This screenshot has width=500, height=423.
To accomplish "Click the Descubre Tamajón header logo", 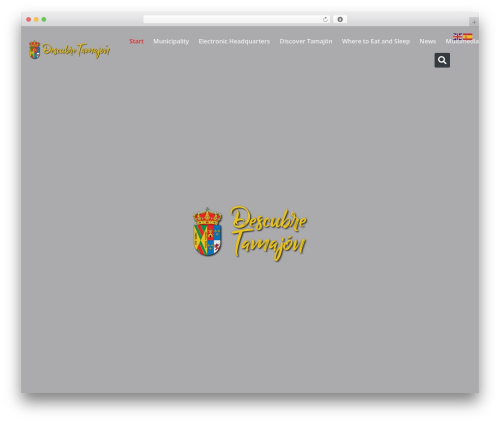I will click(x=69, y=50).
